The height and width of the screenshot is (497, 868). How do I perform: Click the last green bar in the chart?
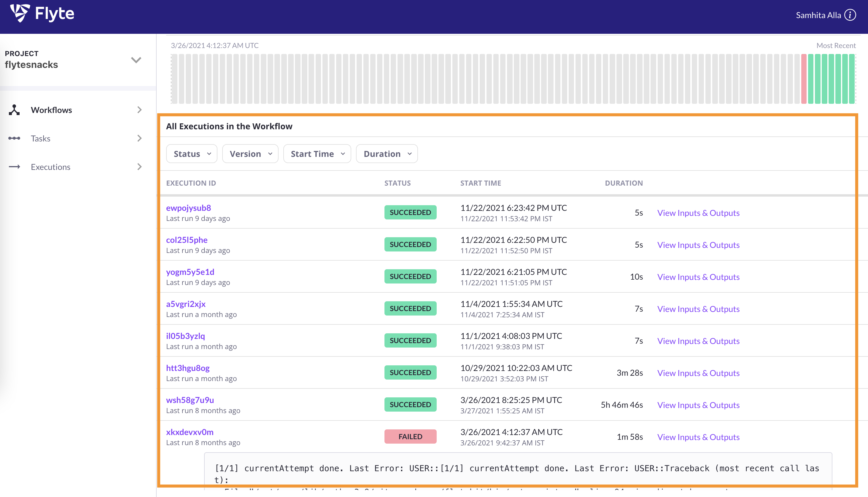point(851,79)
